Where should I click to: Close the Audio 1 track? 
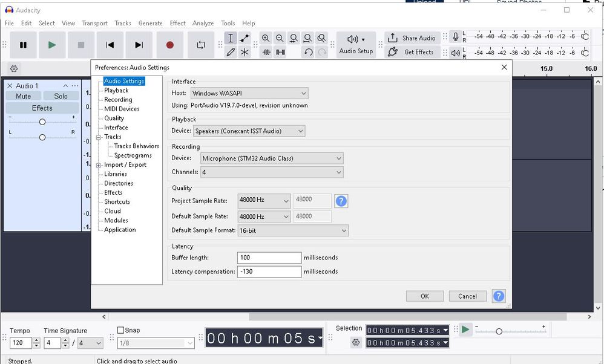point(10,86)
